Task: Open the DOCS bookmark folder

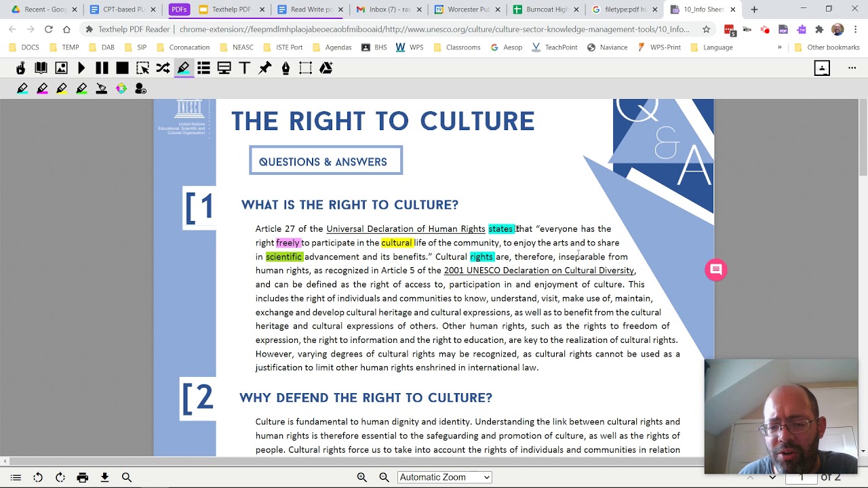Action: [24, 47]
